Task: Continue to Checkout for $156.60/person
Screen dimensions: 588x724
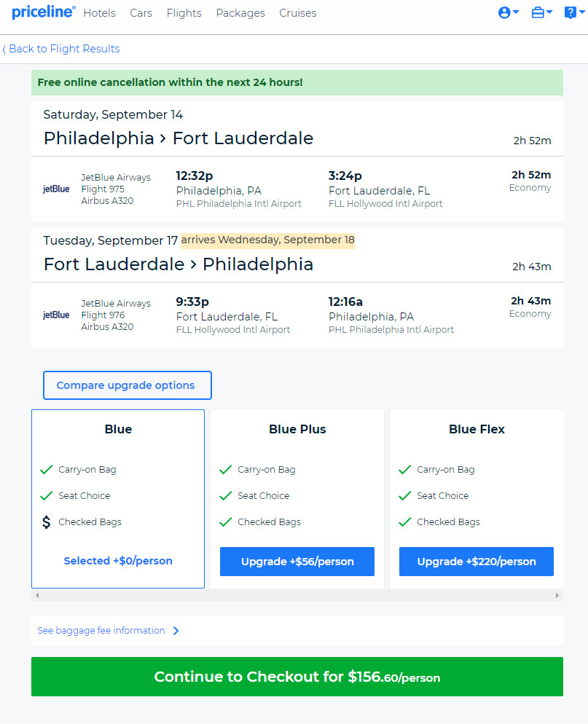Action: click(297, 677)
